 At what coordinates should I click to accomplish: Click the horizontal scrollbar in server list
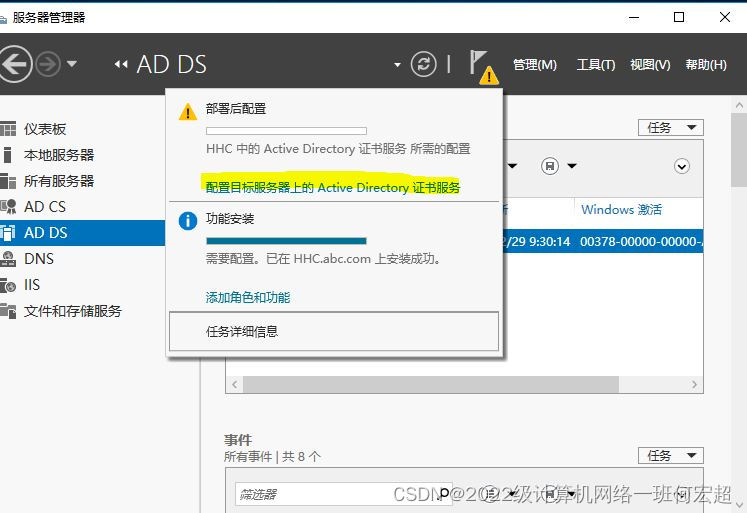click(431, 384)
